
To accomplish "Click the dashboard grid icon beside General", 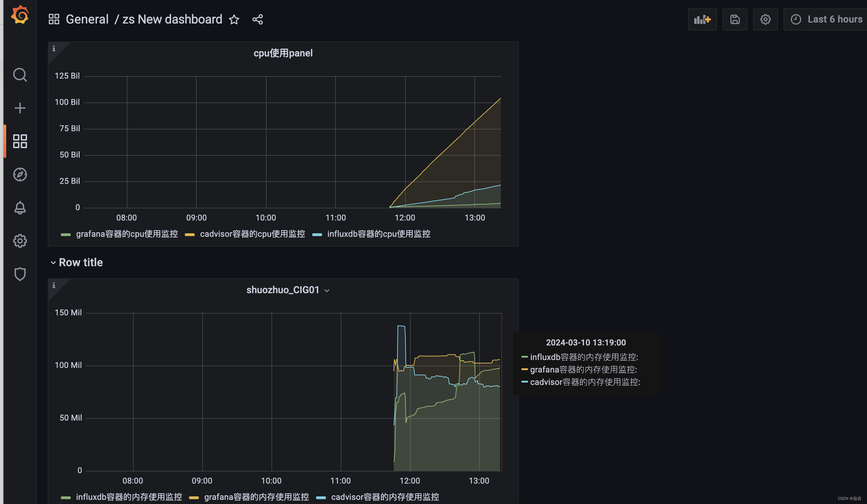I will pyautogui.click(x=54, y=19).
